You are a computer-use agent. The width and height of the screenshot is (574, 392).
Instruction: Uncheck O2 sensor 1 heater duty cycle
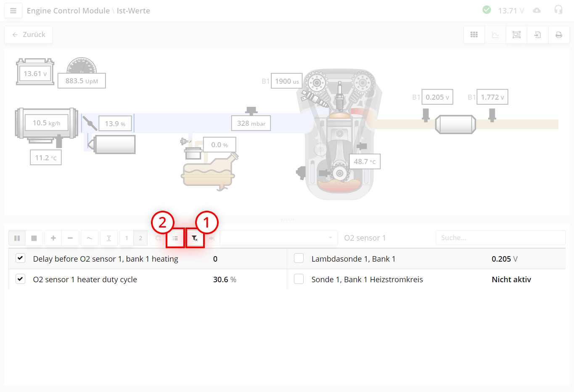click(x=21, y=279)
